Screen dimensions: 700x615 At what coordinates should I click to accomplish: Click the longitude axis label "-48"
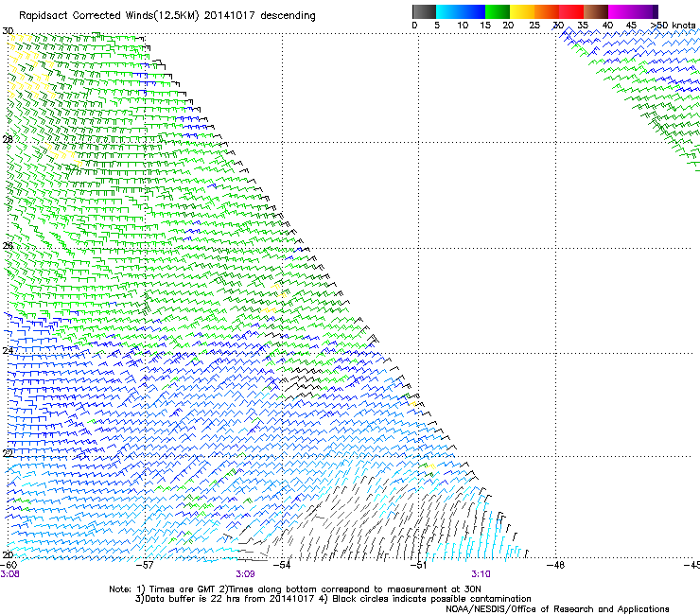556,565
